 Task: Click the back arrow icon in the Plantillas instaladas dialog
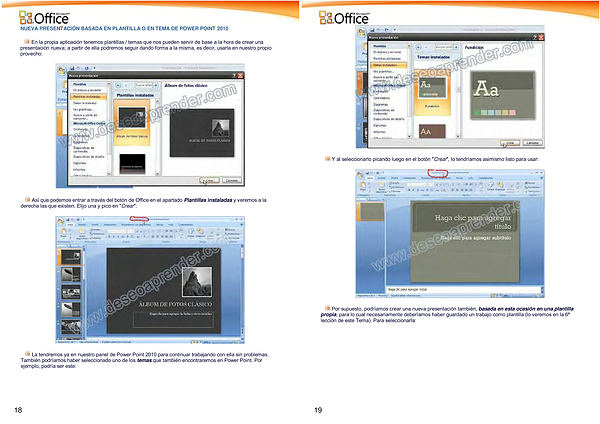pos(120,85)
